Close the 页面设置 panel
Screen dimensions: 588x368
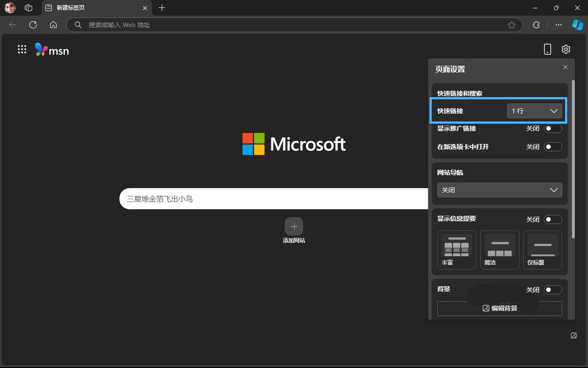(x=565, y=67)
